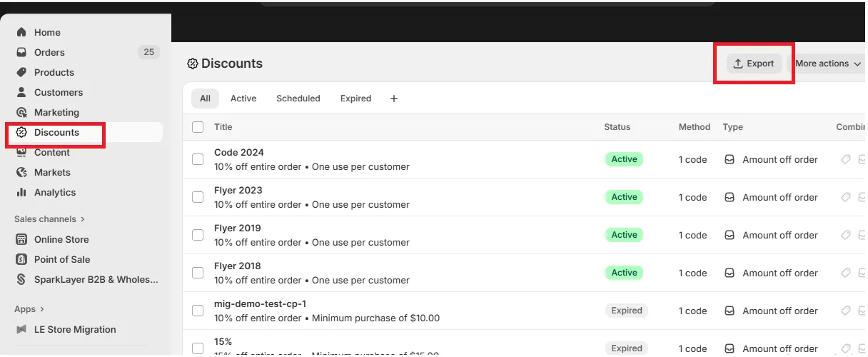Click the Orders inbox icon
The width and height of the screenshot is (868, 357).
(21, 52)
